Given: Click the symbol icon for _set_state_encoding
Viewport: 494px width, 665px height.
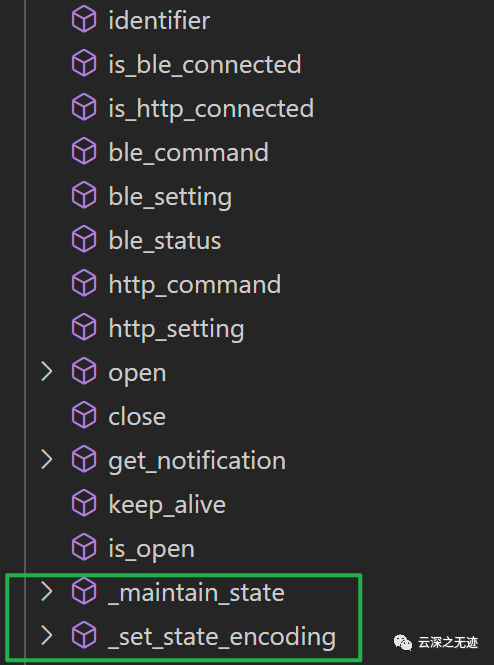Looking at the screenshot, I should point(84,636).
